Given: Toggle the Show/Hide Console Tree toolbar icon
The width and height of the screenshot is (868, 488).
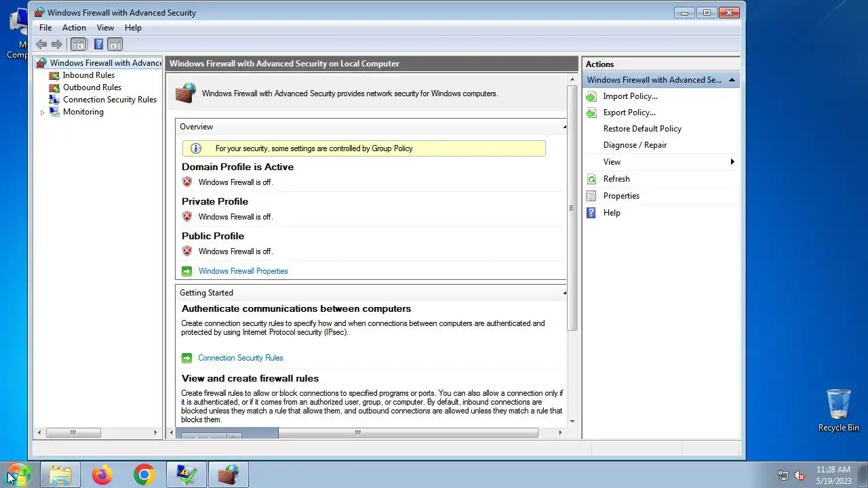Looking at the screenshot, I should [79, 45].
